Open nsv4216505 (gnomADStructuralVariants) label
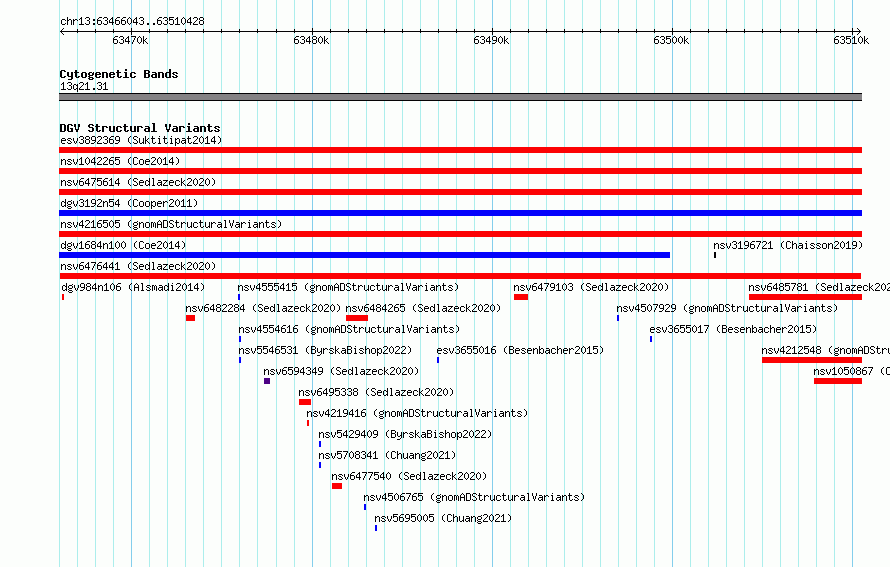 click(171, 224)
